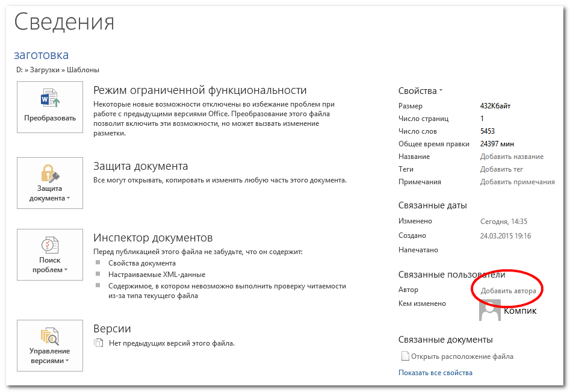Image resolution: width=570 pixels, height=392 pixels.
Task: Expand the Свойства dropdown arrow
Action: pos(441,90)
